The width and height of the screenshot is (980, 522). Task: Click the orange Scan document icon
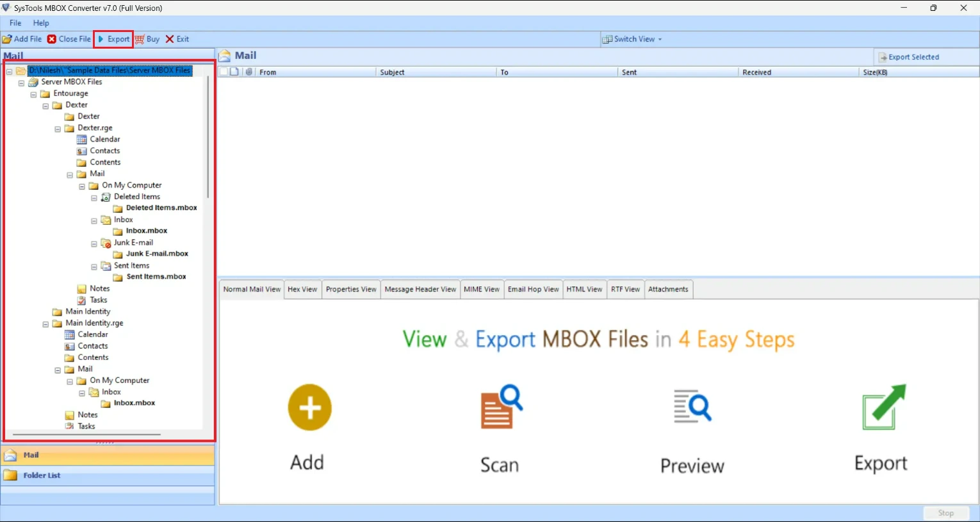(x=502, y=407)
